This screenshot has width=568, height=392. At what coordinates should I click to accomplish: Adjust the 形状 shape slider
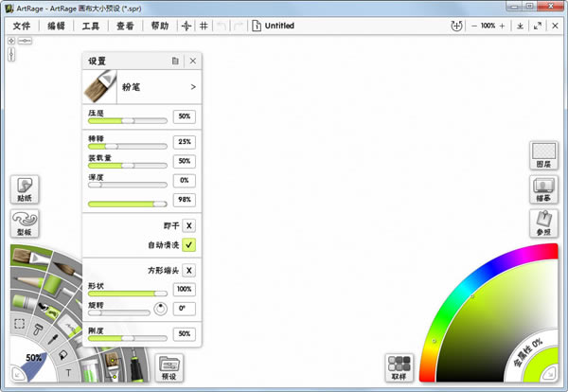pos(128,294)
